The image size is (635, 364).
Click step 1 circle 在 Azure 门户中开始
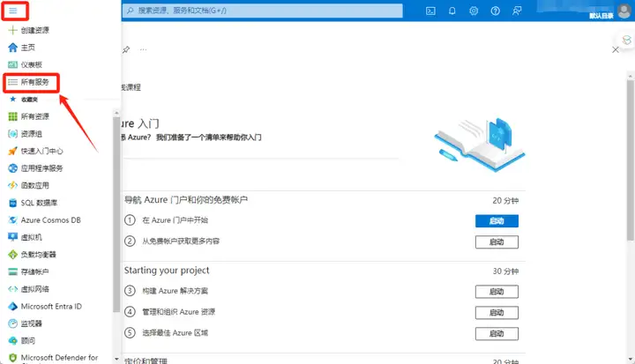(x=130, y=220)
